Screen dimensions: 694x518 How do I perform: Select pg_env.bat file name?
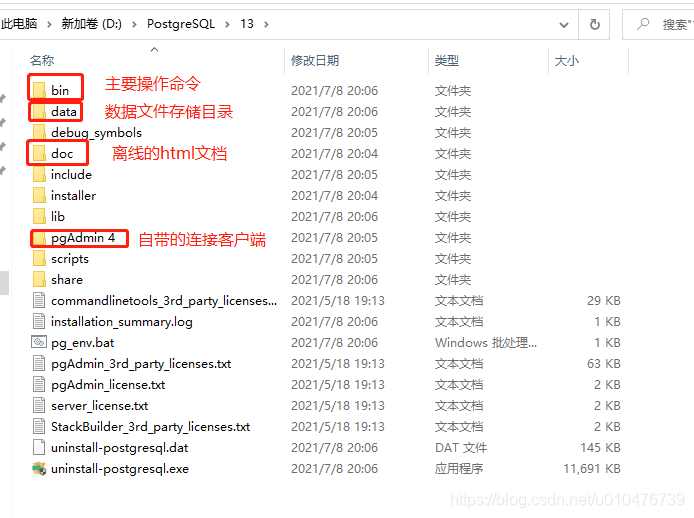pos(83,343)
